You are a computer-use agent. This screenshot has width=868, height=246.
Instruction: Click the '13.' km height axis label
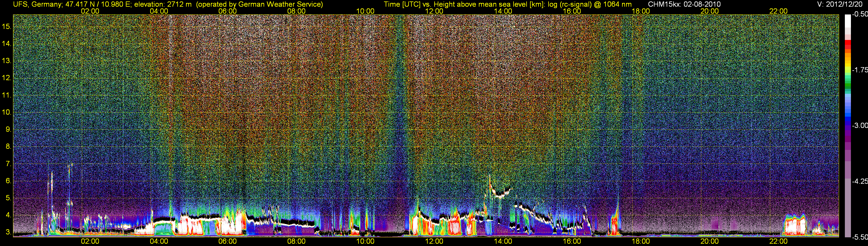click(7, 61)
